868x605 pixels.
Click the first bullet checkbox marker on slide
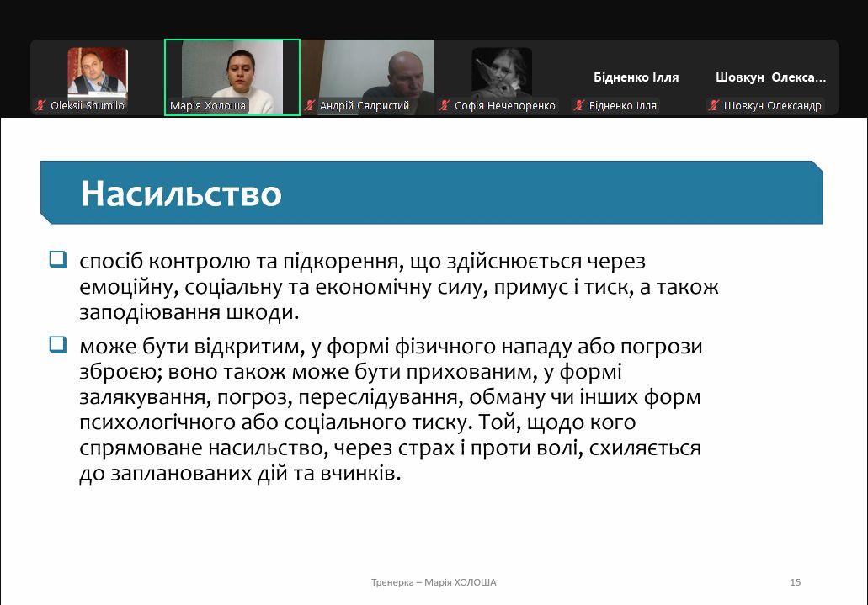pos(58,259)
